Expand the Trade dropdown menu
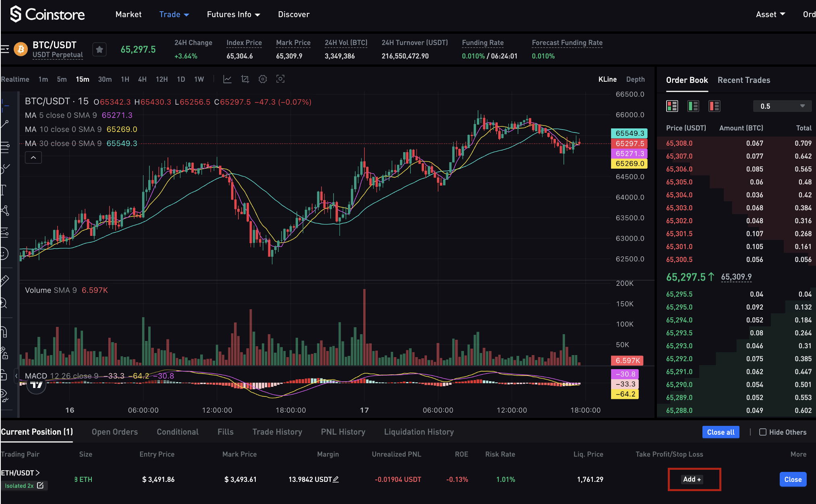The image size is (816, 504). pos(174,14)
